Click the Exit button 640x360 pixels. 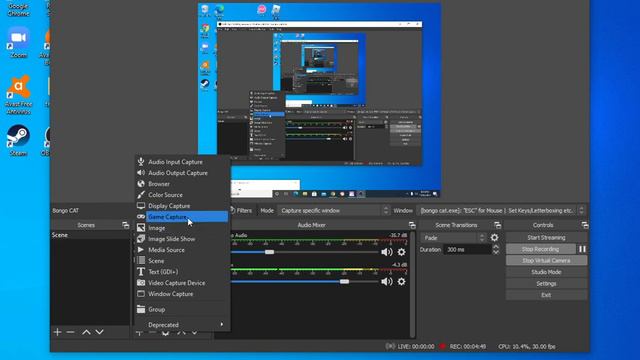click(x=546, y=295)
